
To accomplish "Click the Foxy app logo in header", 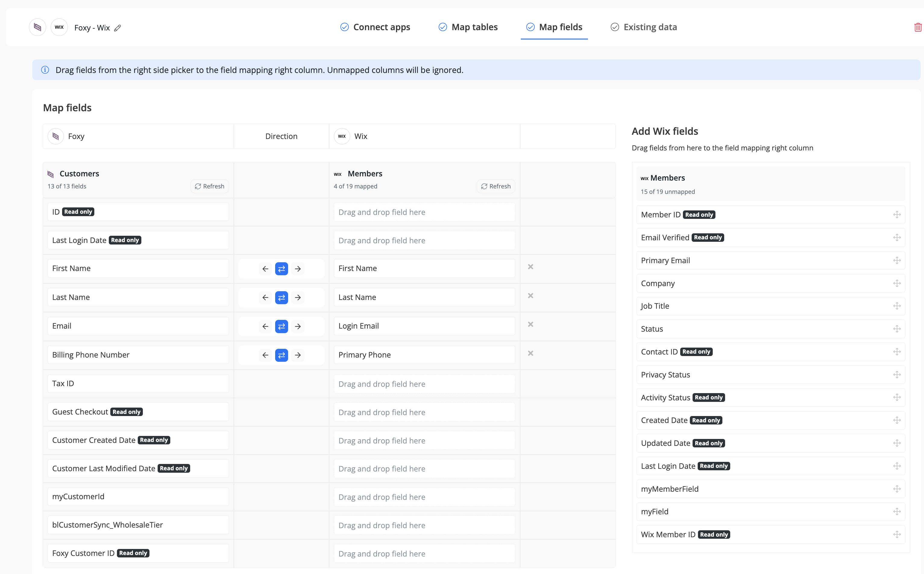I will [37, 27].
